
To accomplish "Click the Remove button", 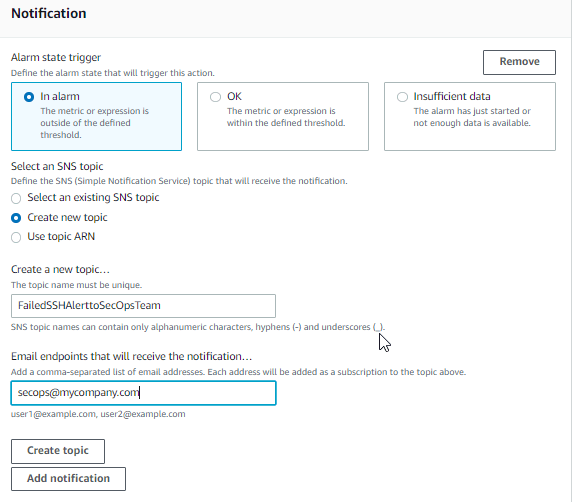I will pos(519,62).
